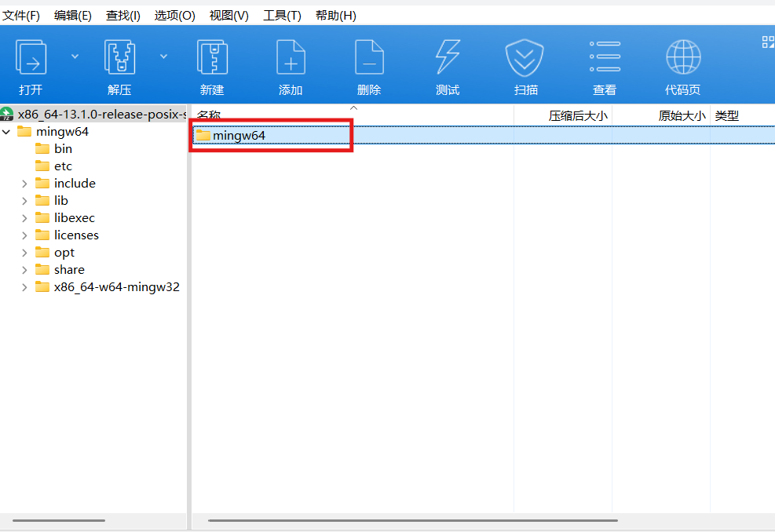The height and width of the screenshot is (532, 775).
Task: Expand the x86_64-w64-mingw32 tree node
Action: tap(26, 286)
